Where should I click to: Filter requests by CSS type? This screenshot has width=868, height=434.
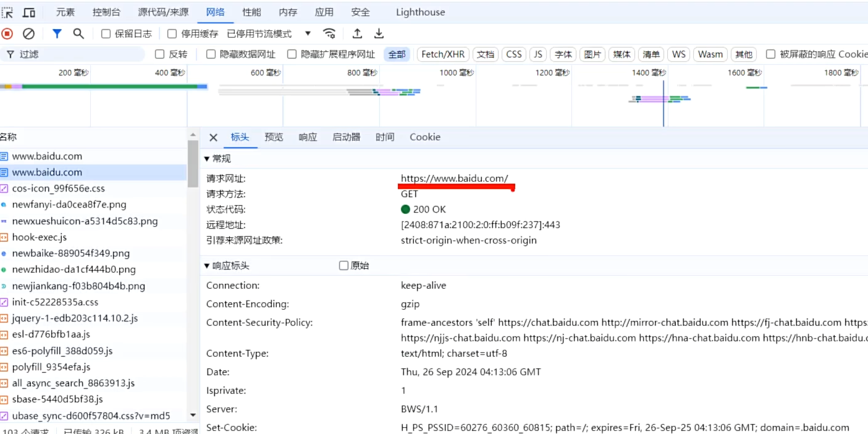[514, 54]
